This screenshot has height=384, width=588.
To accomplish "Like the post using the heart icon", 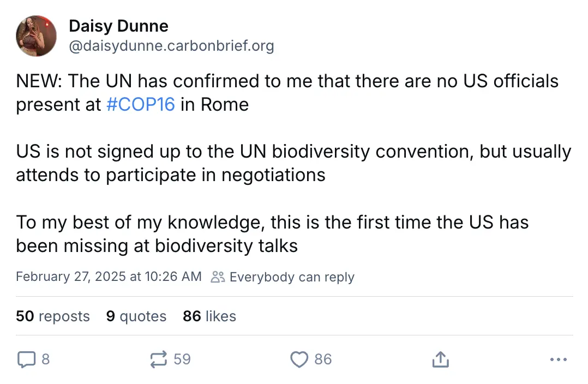I will [x=299, y=359].
